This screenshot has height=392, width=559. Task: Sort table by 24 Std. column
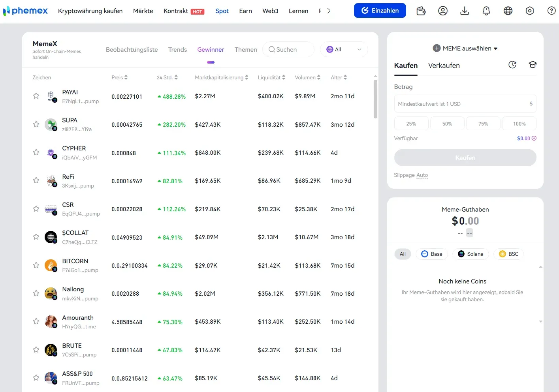point(167,77)
